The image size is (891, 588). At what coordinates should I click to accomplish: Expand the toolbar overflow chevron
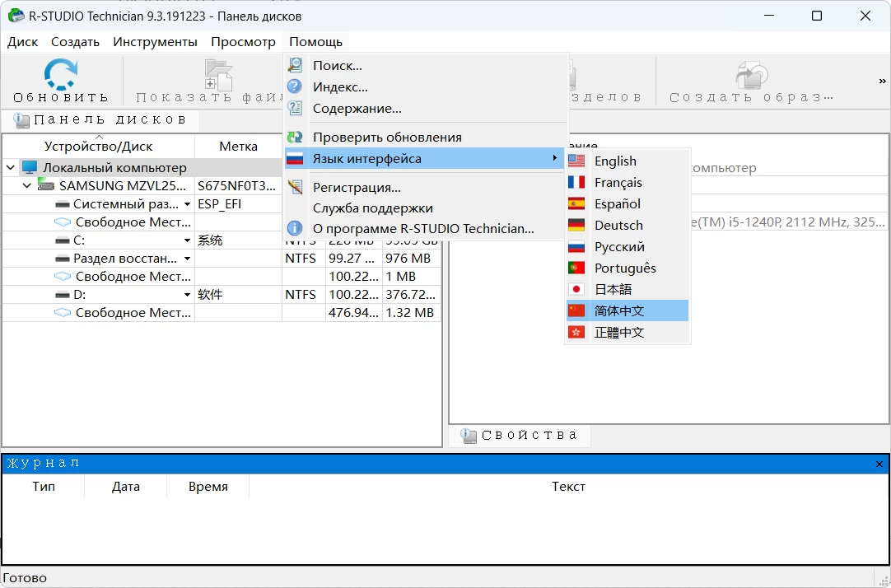coord(882,81)
